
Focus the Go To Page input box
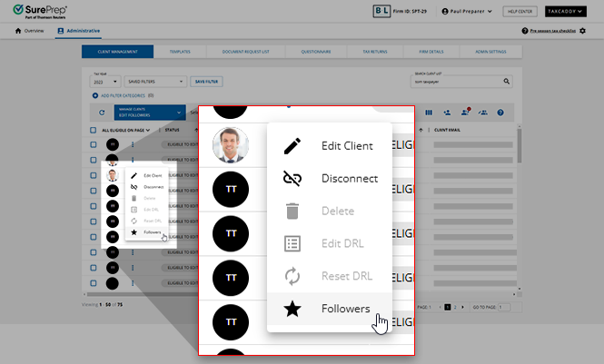[504, 307]
